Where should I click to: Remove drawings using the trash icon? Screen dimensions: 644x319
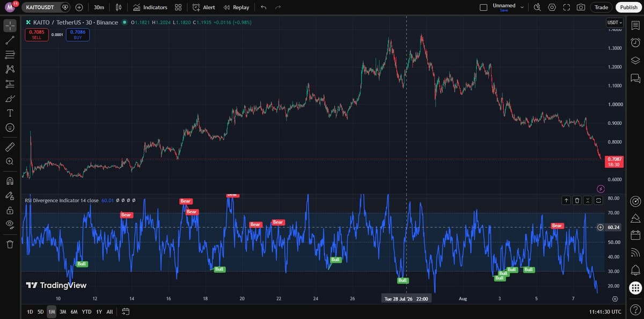[10, 244]
